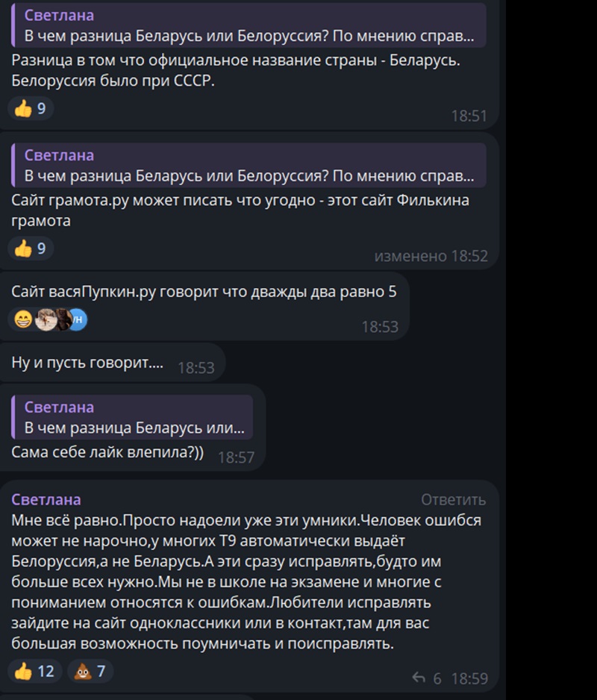Open Светлана's name in the last message
Viewport: 597px width, 700px height.
click(x=46, y=499)
